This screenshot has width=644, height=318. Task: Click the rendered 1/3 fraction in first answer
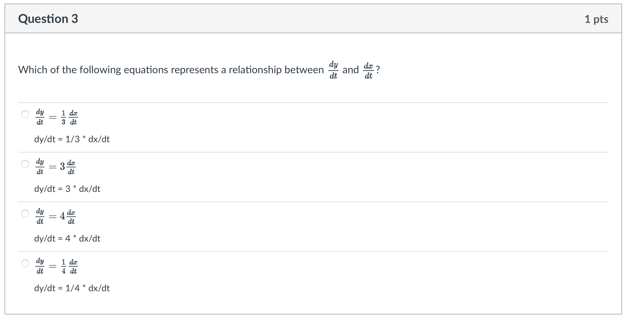tap(63, 117)
